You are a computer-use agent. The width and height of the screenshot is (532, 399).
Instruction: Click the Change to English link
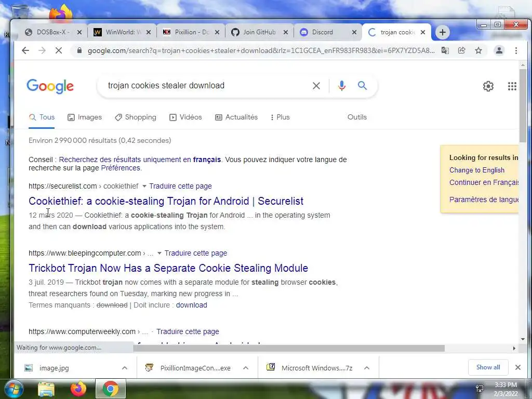click(x=477, y=170)
